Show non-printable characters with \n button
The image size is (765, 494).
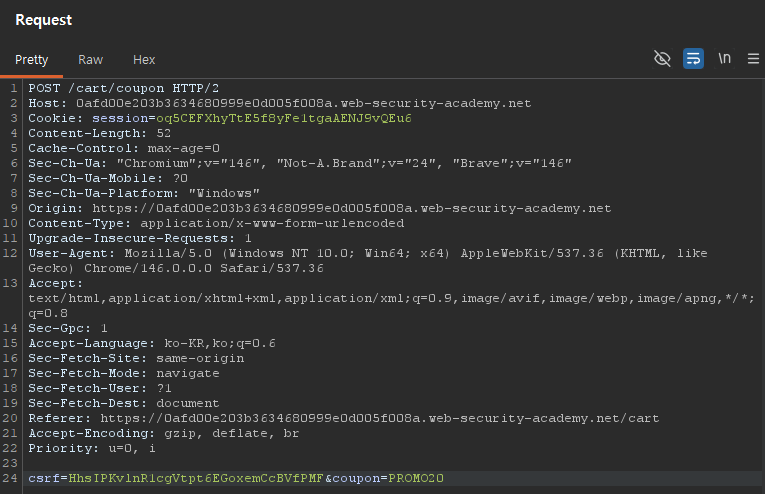point(724,59)
